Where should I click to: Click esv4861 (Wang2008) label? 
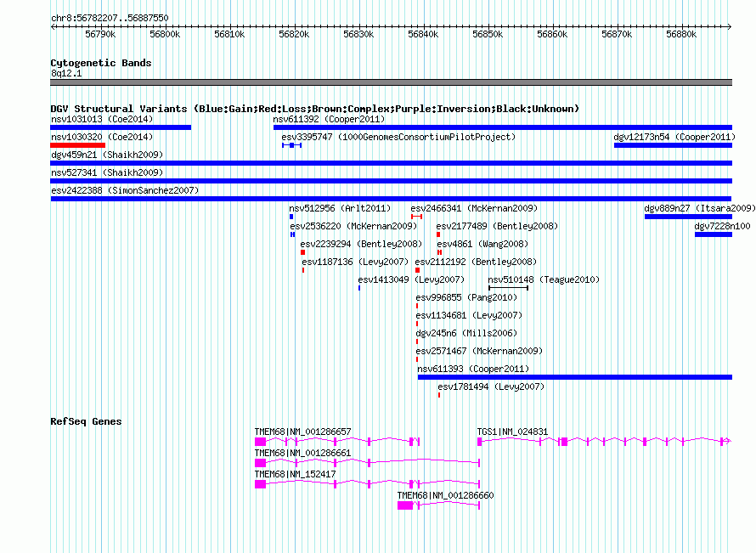point(482,244)
